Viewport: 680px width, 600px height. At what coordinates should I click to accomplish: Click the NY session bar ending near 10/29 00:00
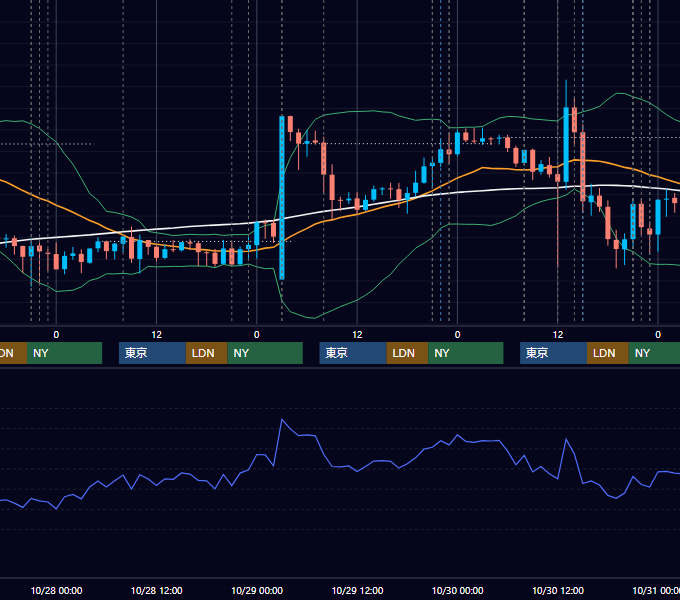coord(265,353)
